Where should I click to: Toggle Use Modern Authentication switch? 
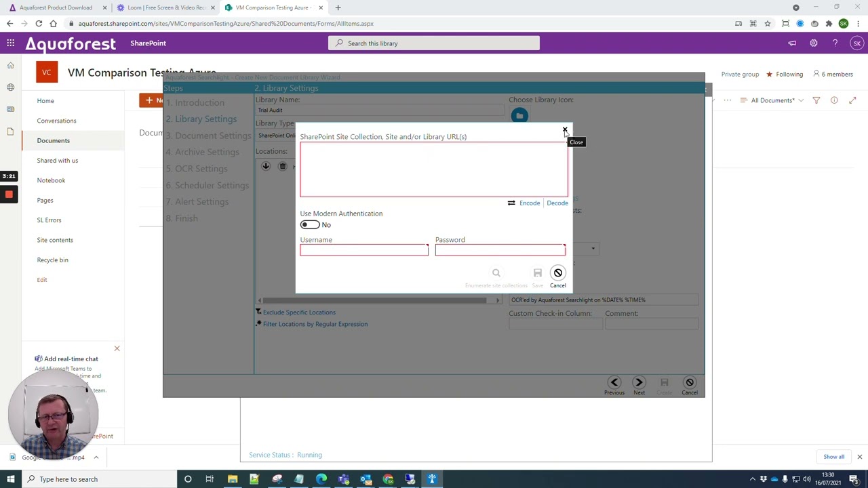310,224
